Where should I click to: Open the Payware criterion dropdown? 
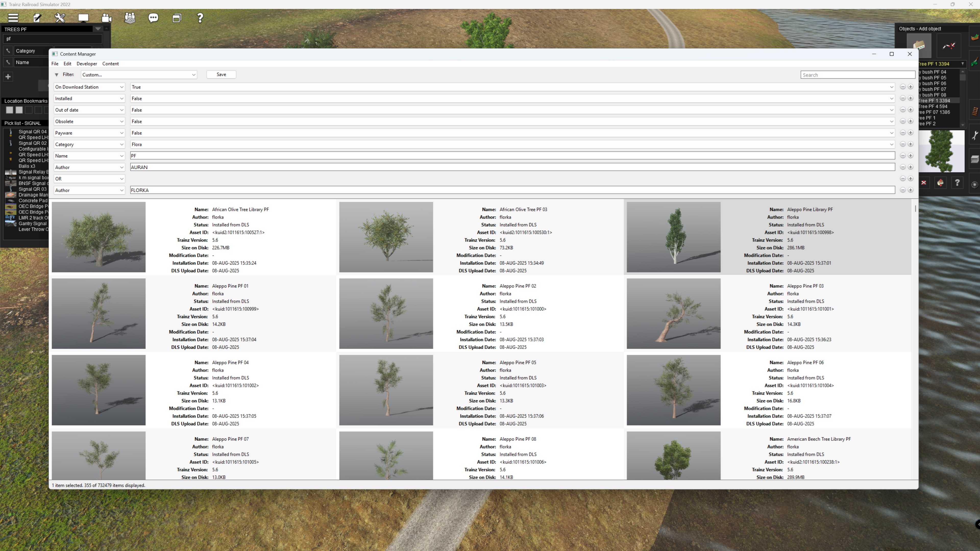89,133
